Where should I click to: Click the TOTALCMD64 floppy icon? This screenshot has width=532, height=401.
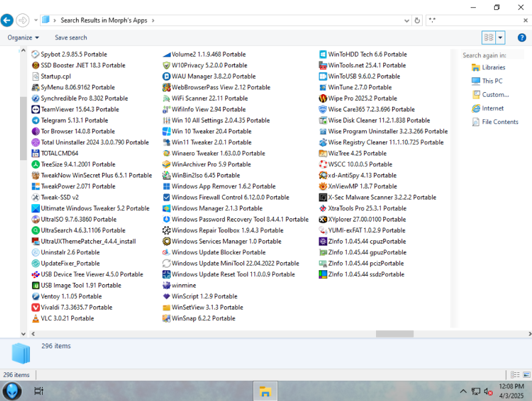(35, 153)
